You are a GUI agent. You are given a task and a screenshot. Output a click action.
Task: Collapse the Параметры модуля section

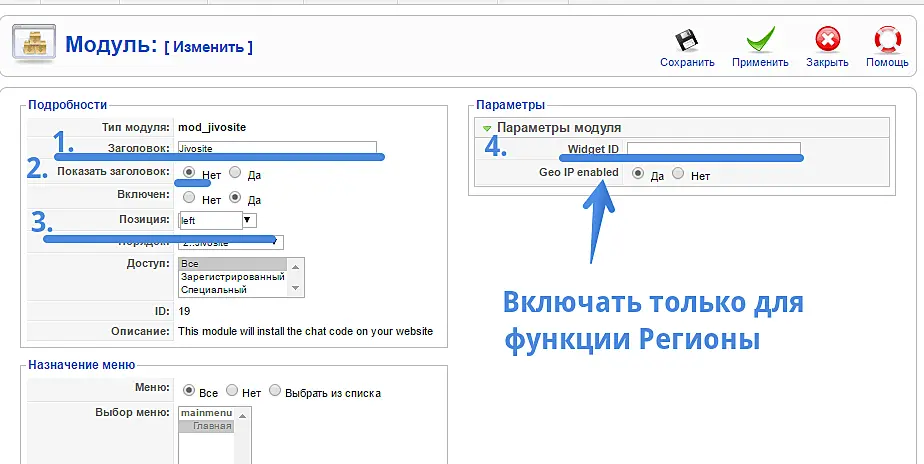tap(488, 128)
